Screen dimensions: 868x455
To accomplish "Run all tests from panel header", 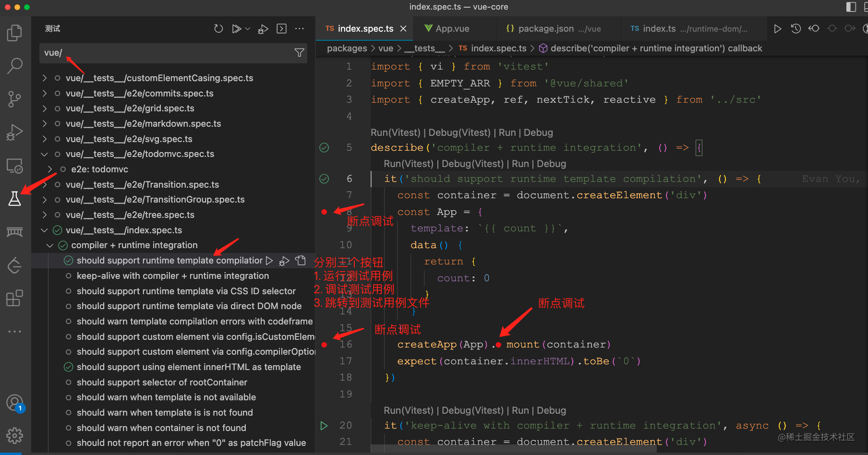I will pos(236,29).
